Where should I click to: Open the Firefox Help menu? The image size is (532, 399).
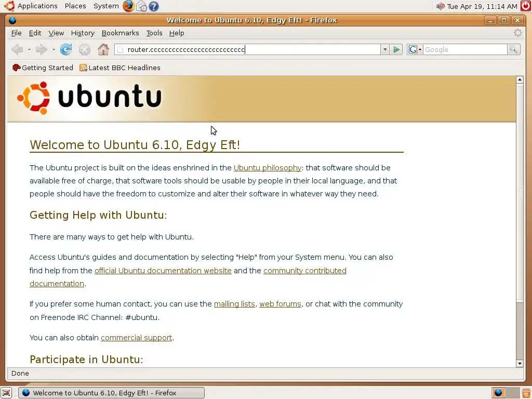(177, 33)
